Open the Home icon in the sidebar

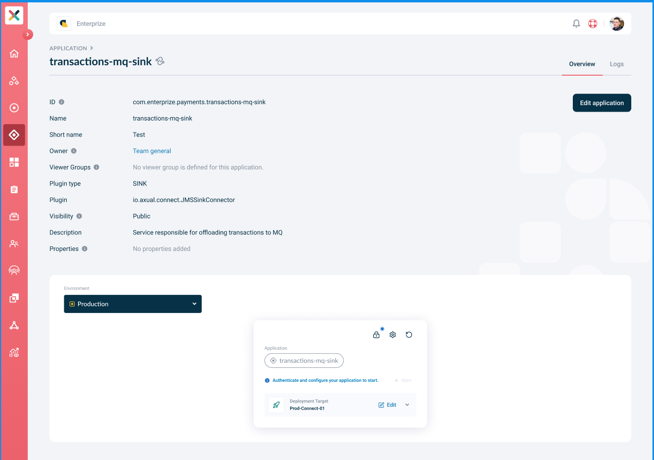[x=14, y=54]
